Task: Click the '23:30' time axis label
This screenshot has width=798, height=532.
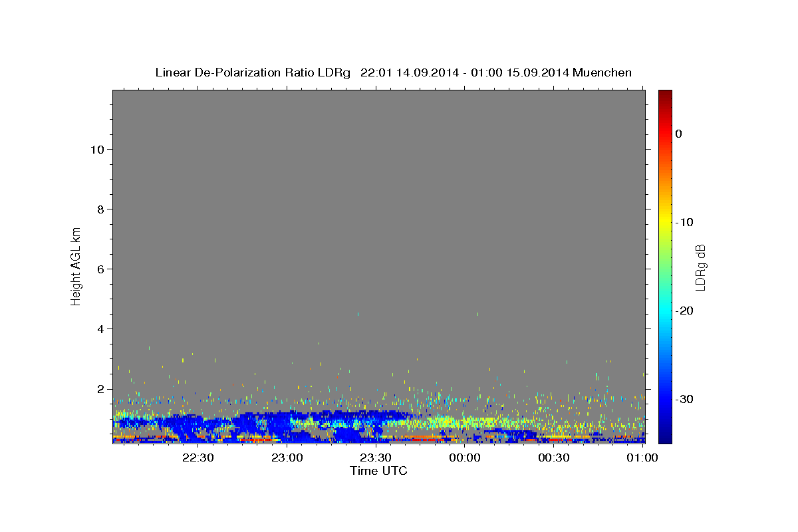Action: point(376,458)
